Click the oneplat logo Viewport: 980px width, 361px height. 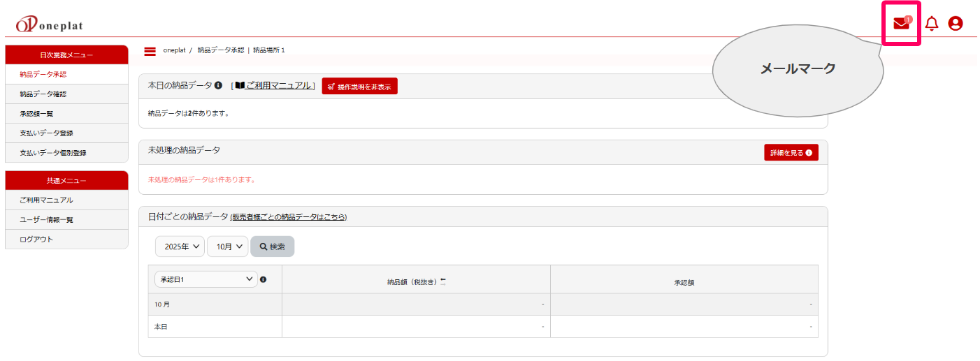click(x=49, y=24)
